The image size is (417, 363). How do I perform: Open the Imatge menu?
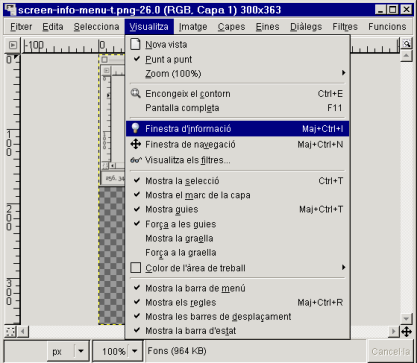pos(193,27)
